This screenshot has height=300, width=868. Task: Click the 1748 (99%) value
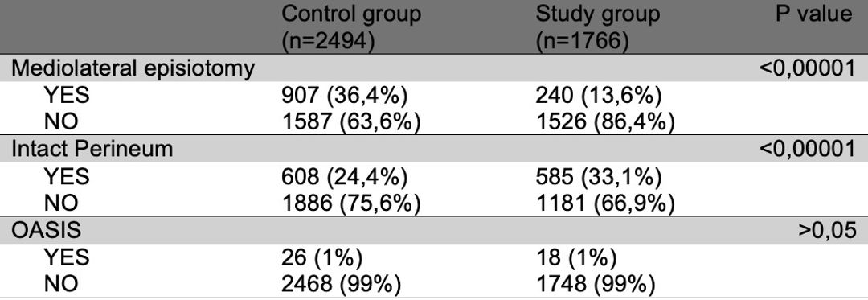click(595, 285)
